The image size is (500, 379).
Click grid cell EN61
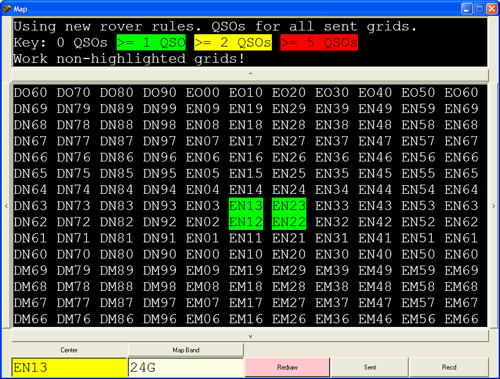click(461, 238)
